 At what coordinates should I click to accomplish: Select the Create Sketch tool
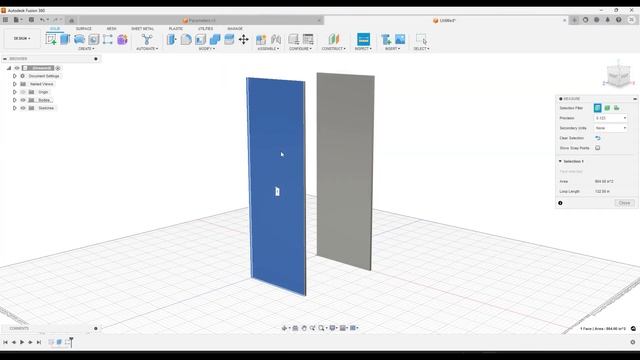(51, 39)
